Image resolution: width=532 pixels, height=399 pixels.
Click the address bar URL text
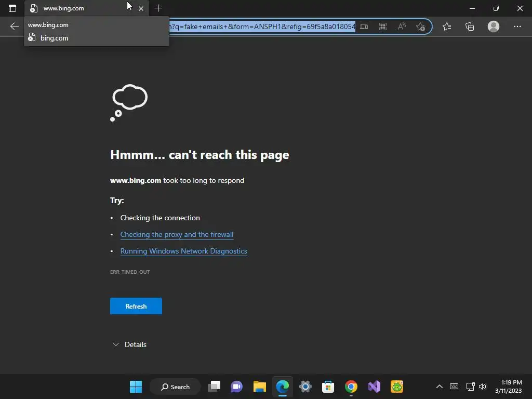(x=262, y=26)
